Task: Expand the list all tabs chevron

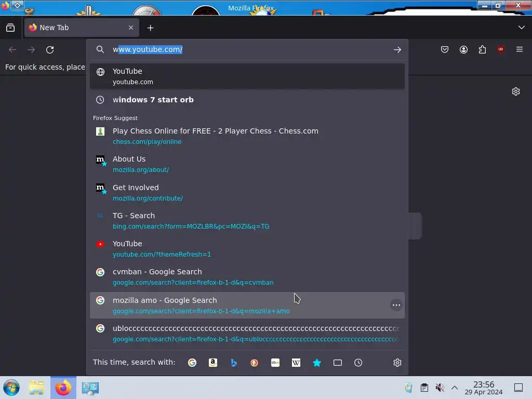Action: (x=522, y=28)
